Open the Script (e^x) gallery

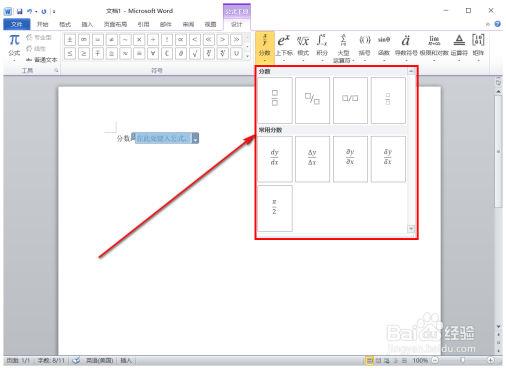(284, 47)
